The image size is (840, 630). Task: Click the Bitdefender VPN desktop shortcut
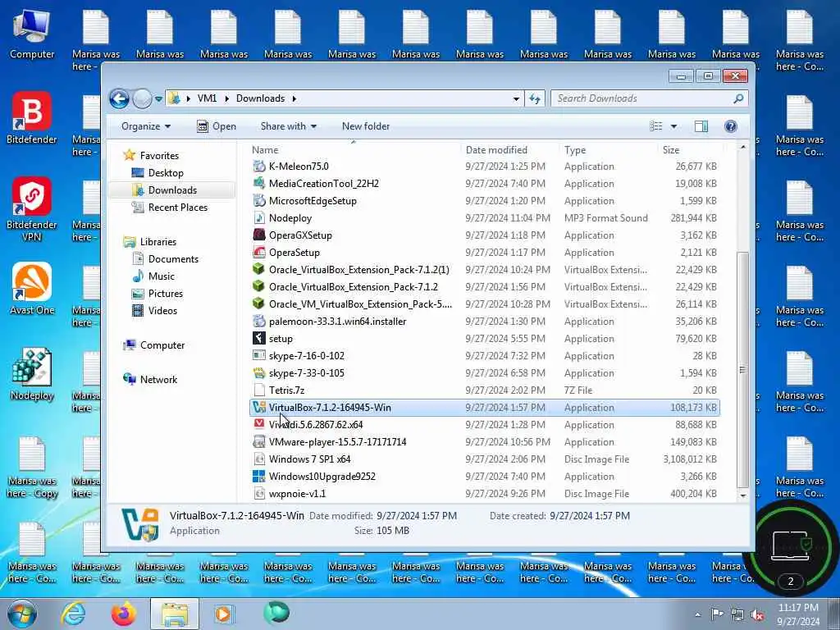[x=32, y=209]
